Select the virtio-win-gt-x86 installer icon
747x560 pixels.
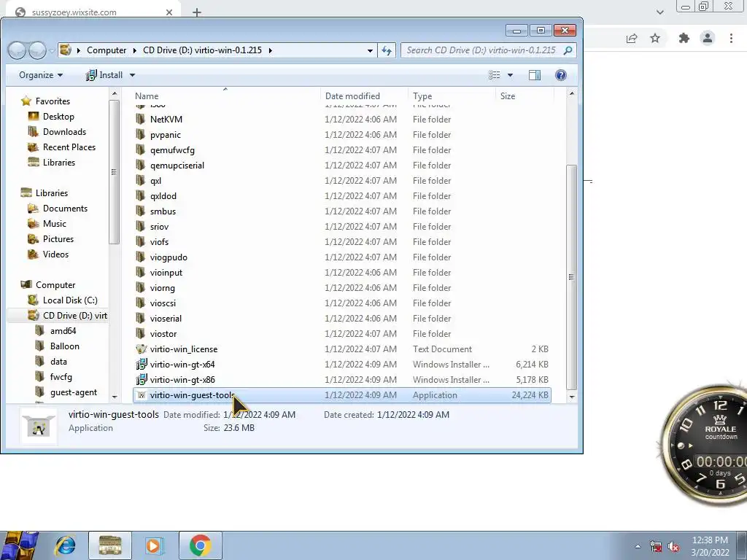click(141, 380)
